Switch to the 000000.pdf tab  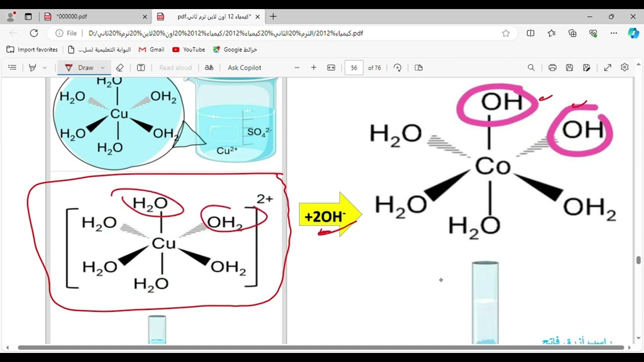(x=96, y=17)
